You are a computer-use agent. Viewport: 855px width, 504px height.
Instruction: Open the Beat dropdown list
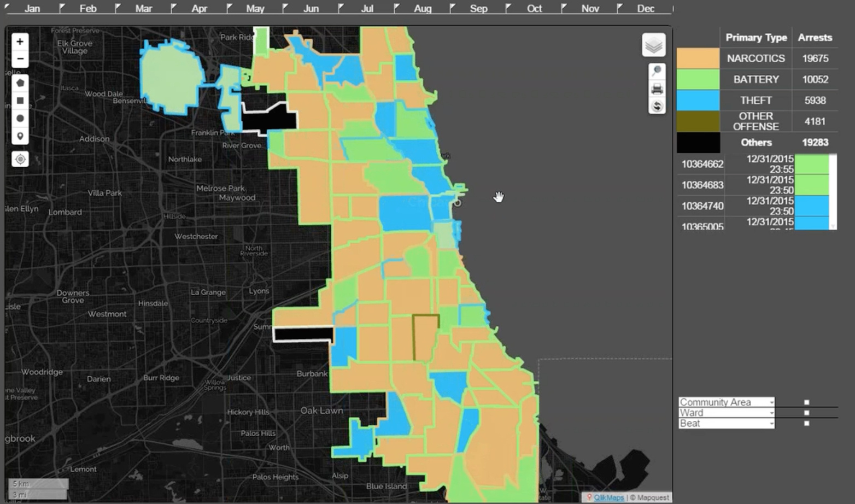tap(771, 424)
